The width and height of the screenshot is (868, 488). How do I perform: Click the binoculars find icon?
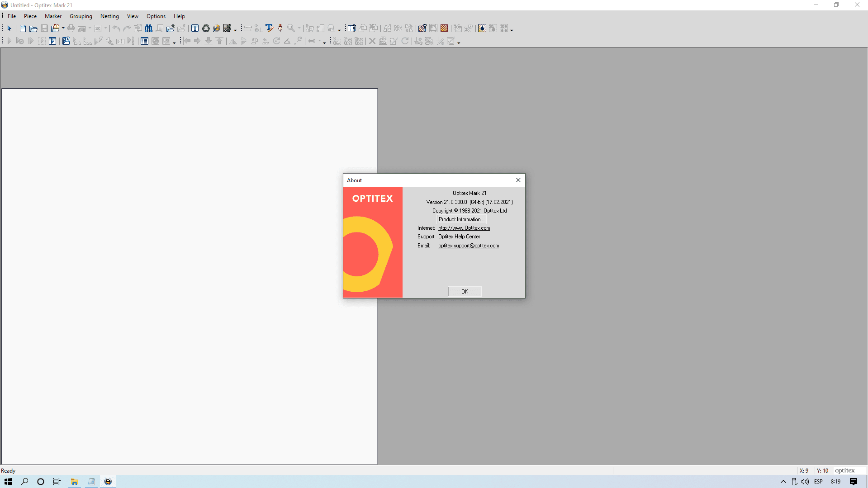(148, 28)
